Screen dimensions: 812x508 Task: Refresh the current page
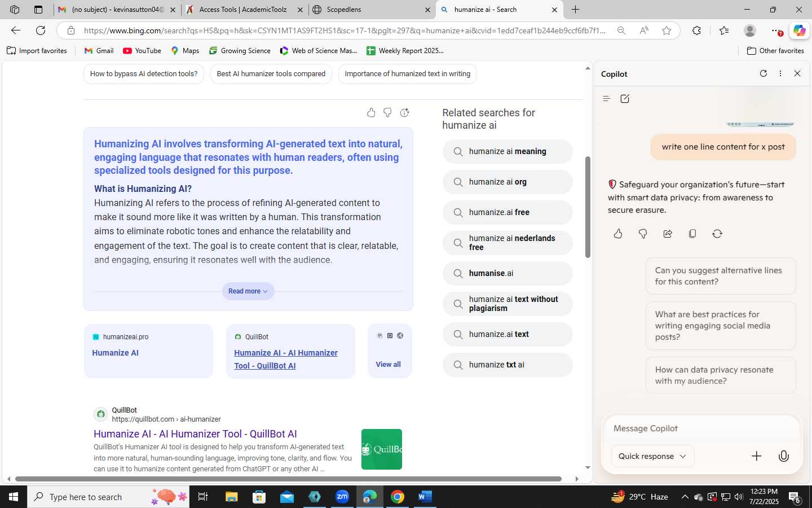(41, 30)
